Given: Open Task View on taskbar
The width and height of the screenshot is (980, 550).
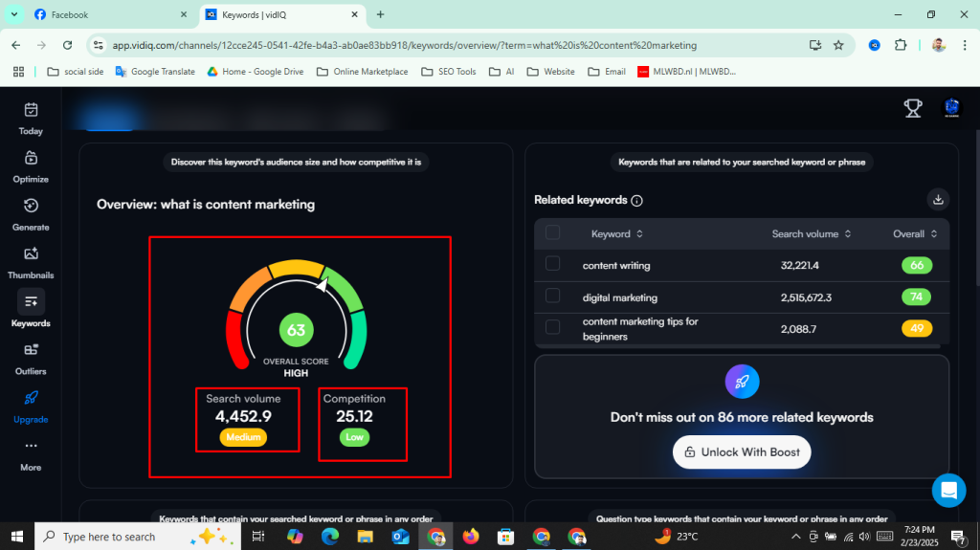Looking at the screenshot, I should tap(257, 537).
